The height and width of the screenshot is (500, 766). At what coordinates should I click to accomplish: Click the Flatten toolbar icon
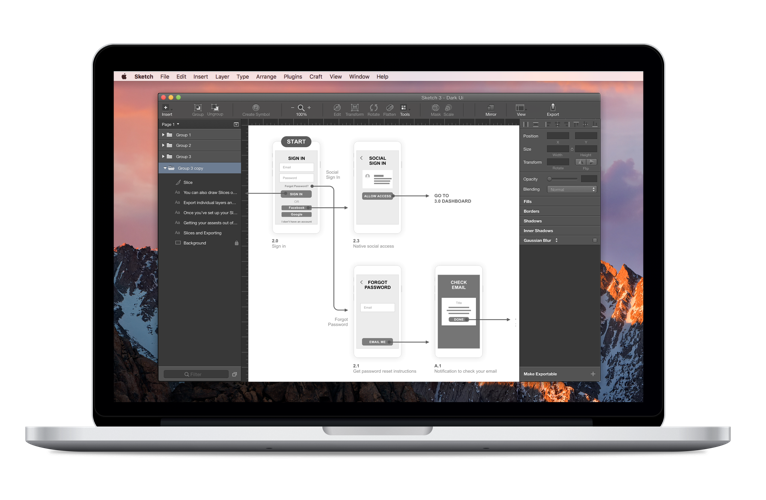click(389, 110)
